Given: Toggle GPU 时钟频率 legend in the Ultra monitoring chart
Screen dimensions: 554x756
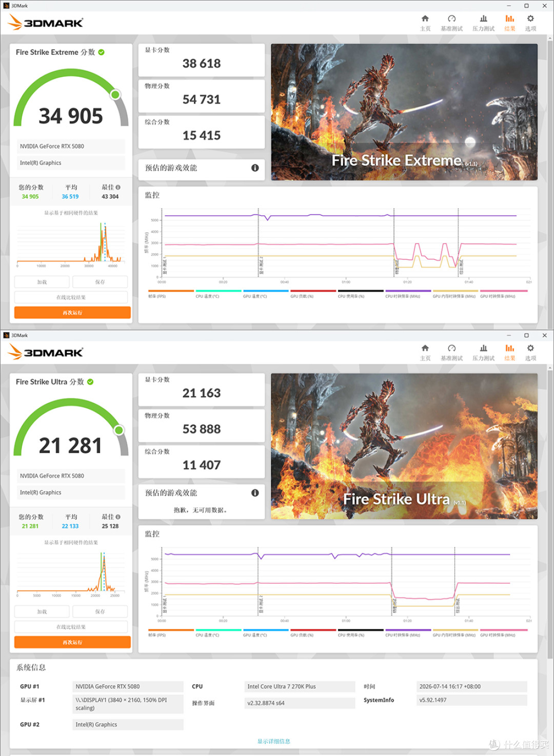Looking at the screenshot, I should coord(503,632).
